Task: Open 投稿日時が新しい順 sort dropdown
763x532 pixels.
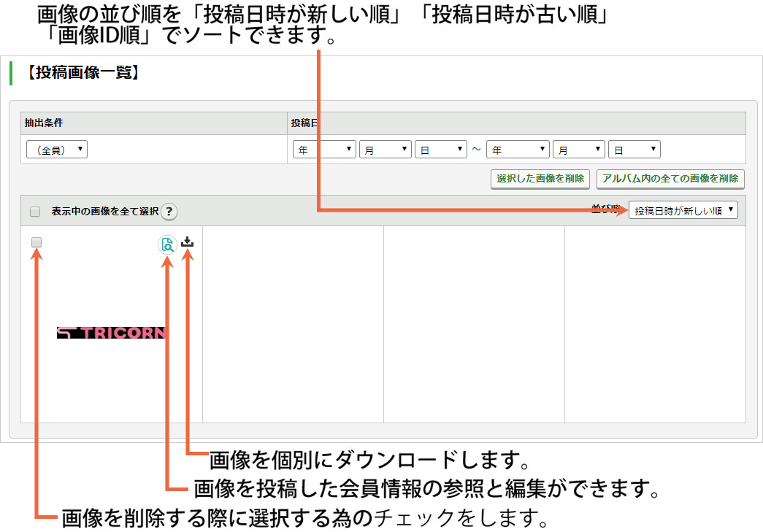Action: tap(683, 210)
